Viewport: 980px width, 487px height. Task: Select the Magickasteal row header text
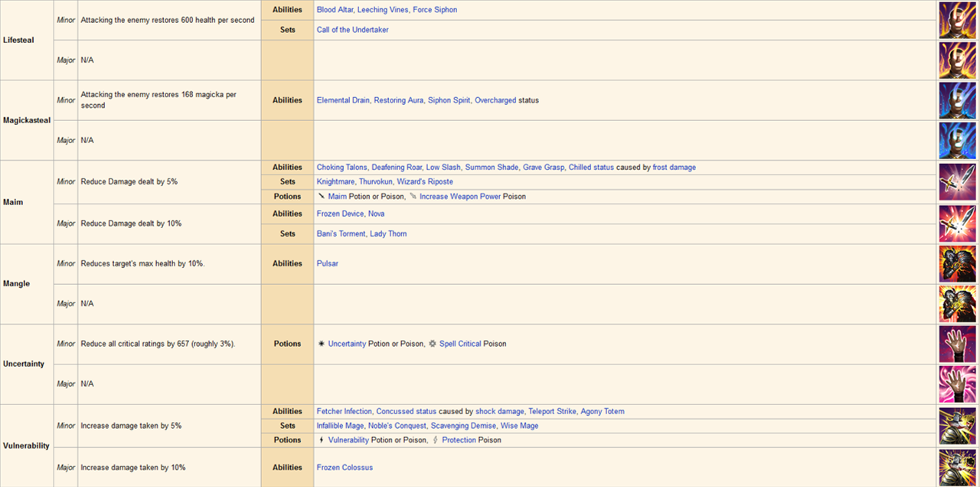(x=27, y=120)
